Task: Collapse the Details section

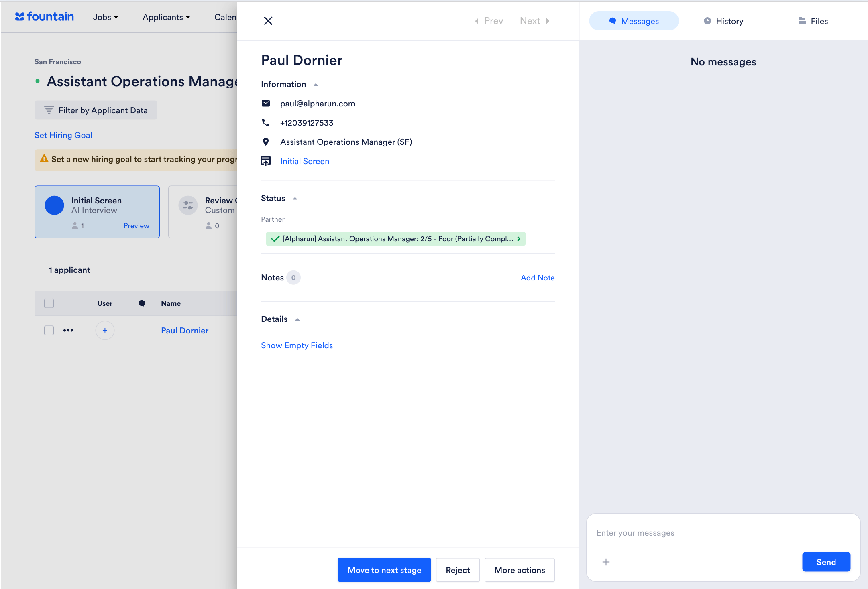Action: 297,319
